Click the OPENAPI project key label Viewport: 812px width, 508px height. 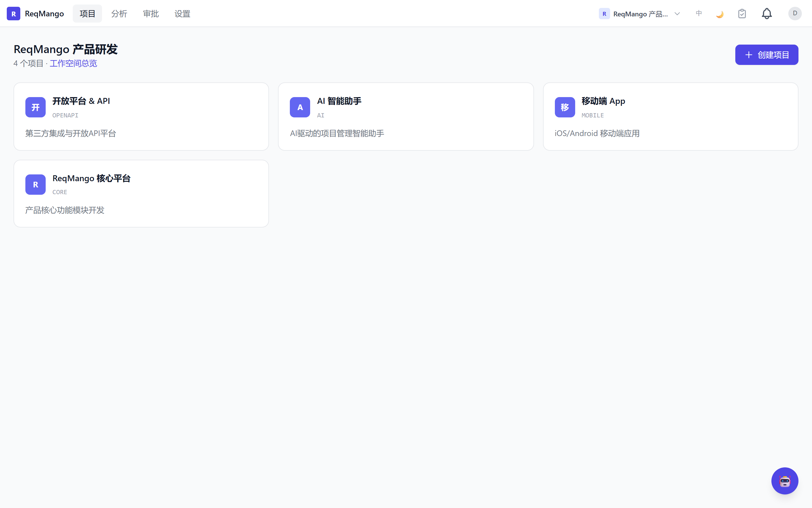(x=65, y=115)
